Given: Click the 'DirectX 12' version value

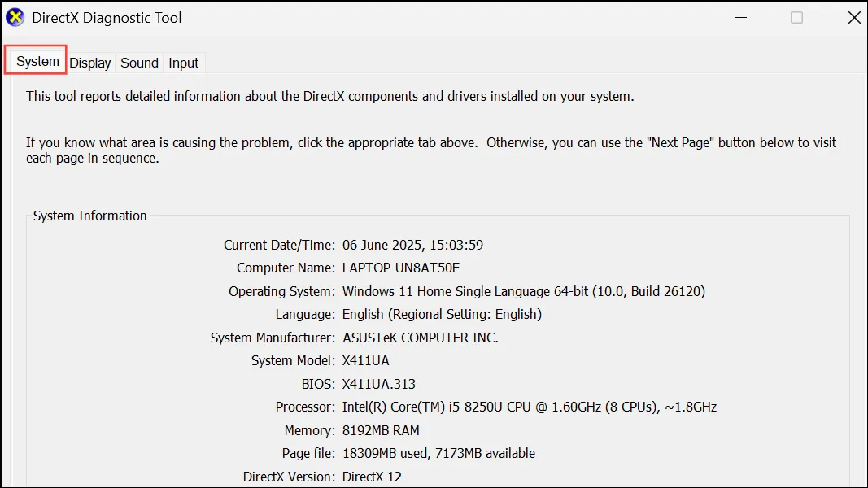Looking at the screenshot, I should click(372, 477).
